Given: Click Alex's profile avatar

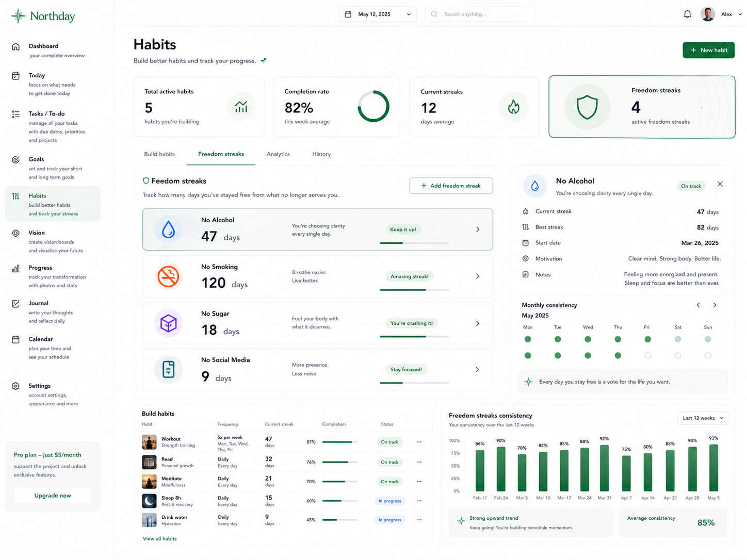Looking at the screenshot, I should pyautogui.click(x=708, y=14).
